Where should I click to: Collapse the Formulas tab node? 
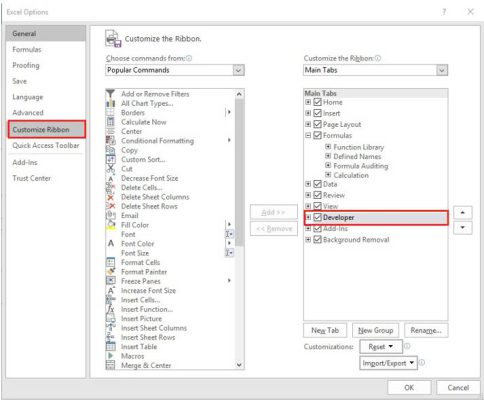coord(308,135)
